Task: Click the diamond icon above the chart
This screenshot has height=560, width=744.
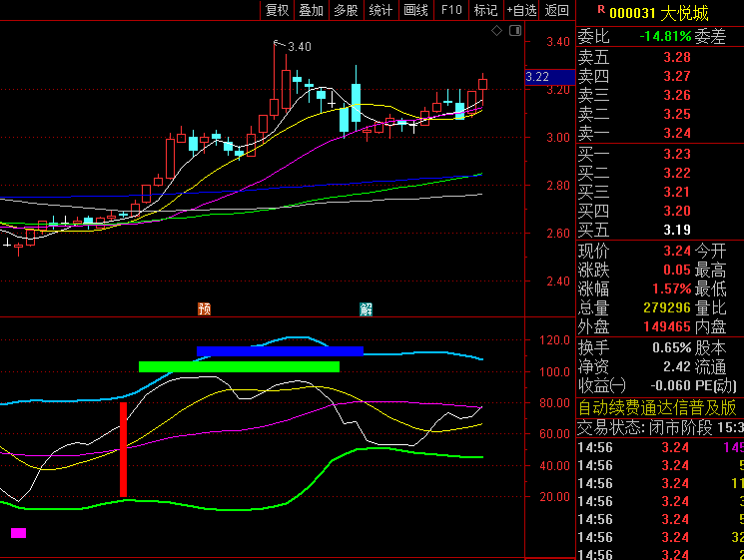Action: (x=497, y=32)
